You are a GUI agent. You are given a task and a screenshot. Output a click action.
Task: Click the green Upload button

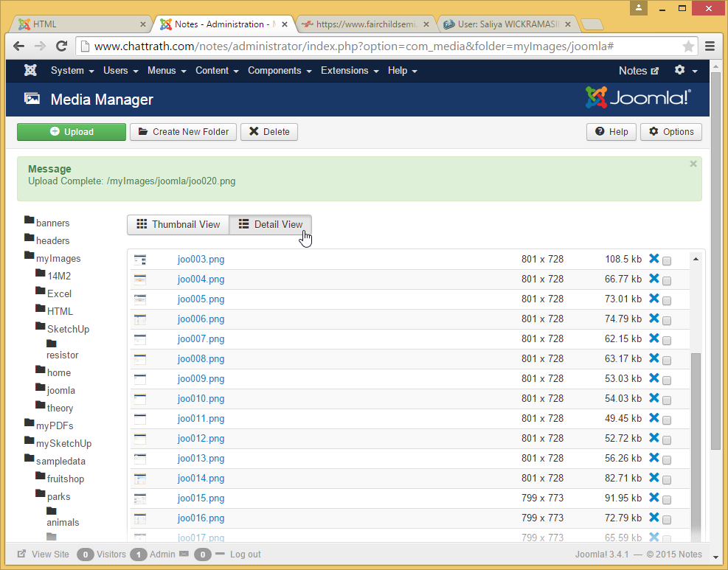point(72,132)
